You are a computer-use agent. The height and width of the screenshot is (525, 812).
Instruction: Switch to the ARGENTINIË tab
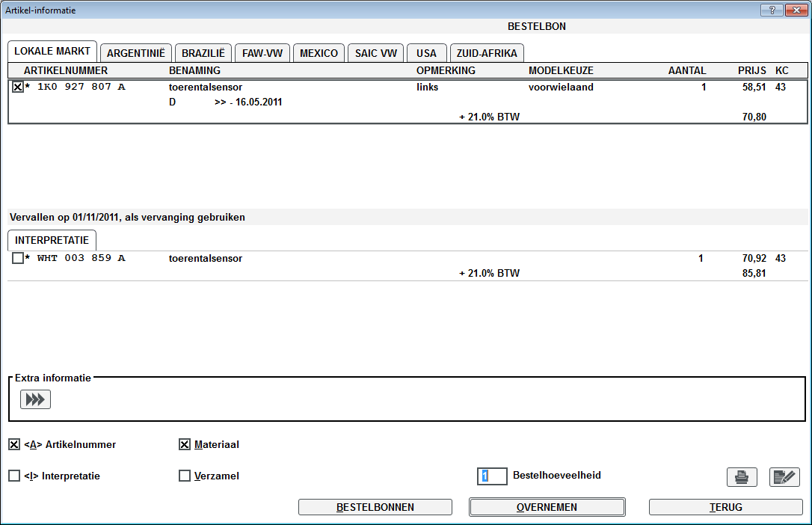pos(136,53)
